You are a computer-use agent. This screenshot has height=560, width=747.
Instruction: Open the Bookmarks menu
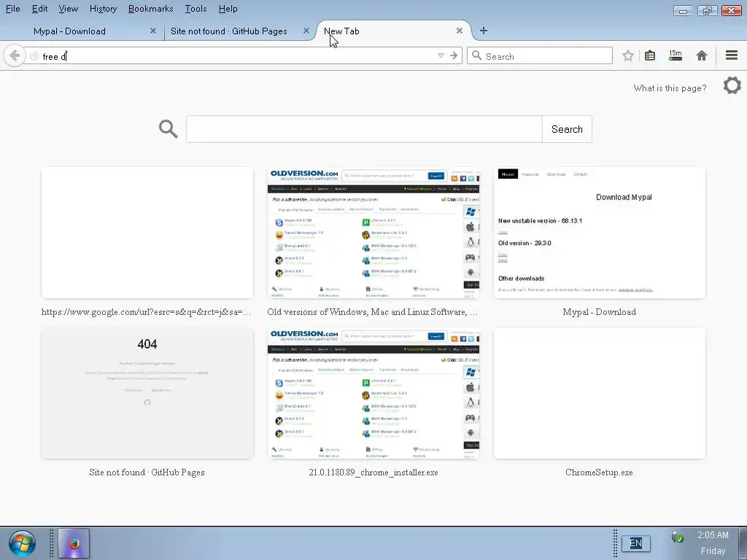pyautogui.click(x=150, y=9)
